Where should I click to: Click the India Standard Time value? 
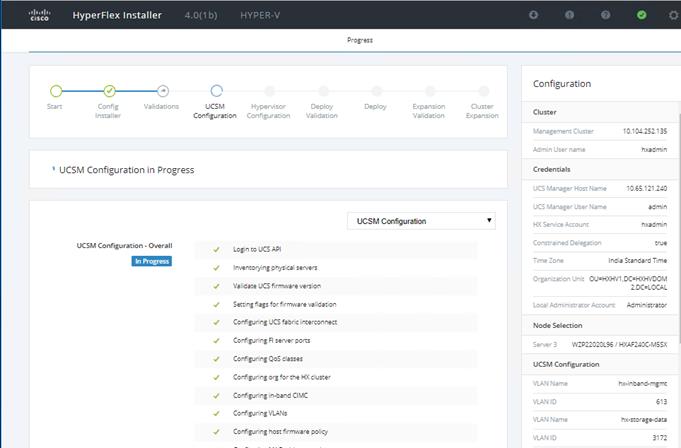point(638,260)
